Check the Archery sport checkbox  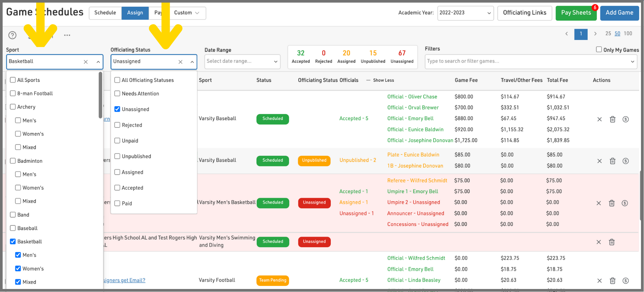click(13, 107)
